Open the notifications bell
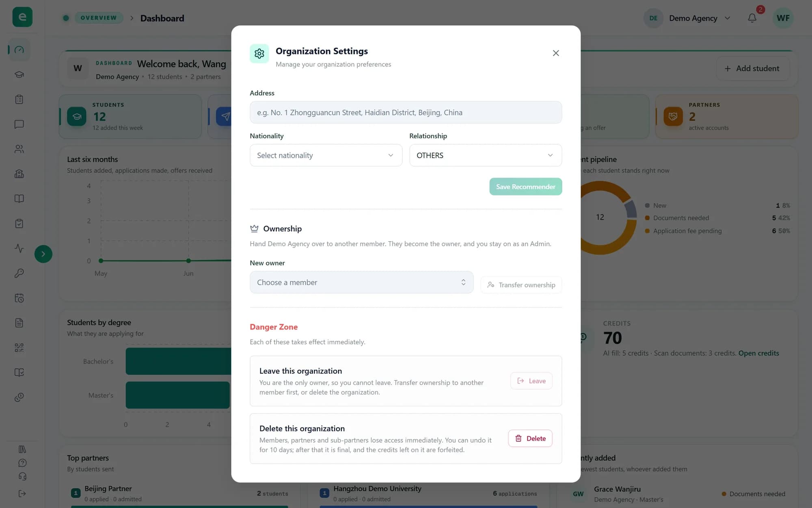Screen dimensions: 812x508 752,18
